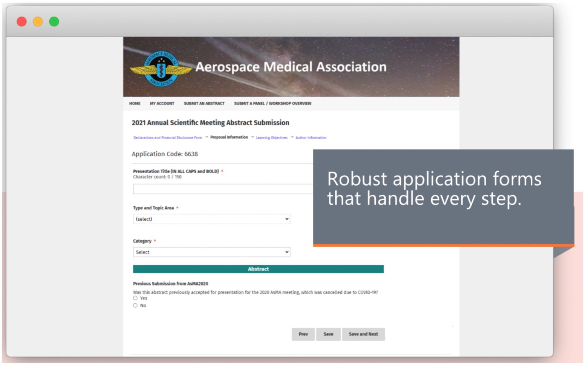Open the Category select dropdown

pyautogui.click(x=211, y=252)
